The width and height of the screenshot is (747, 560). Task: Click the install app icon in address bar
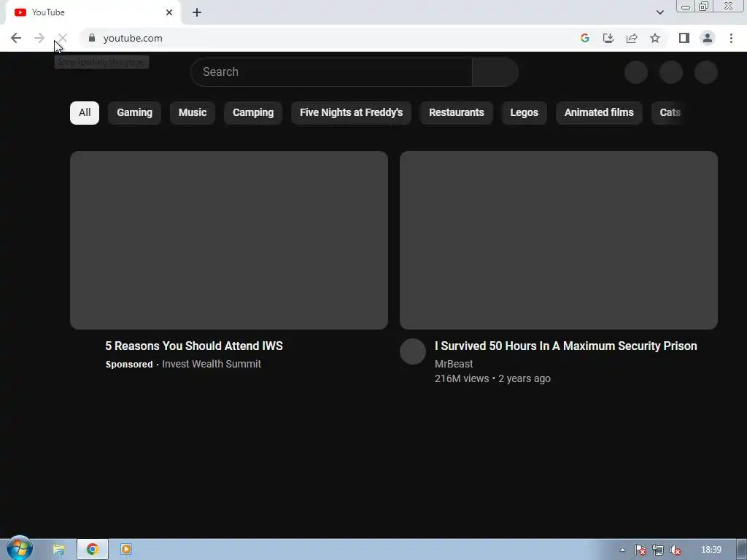[x=608, y=38]
